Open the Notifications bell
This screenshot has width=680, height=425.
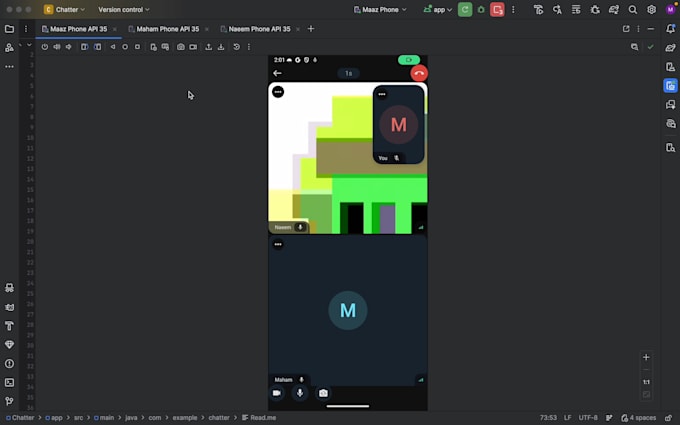tap(670, 29)
